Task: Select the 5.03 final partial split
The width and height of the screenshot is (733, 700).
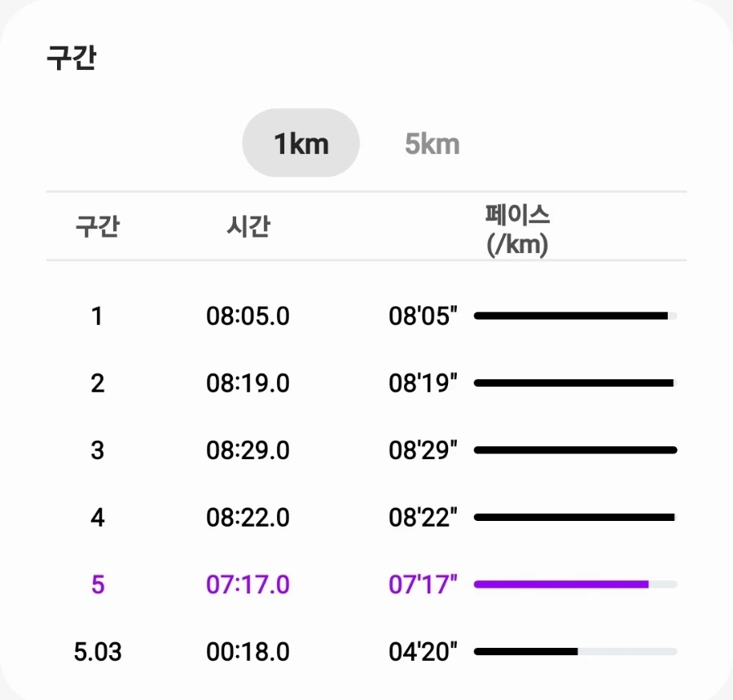Action: 97,652
